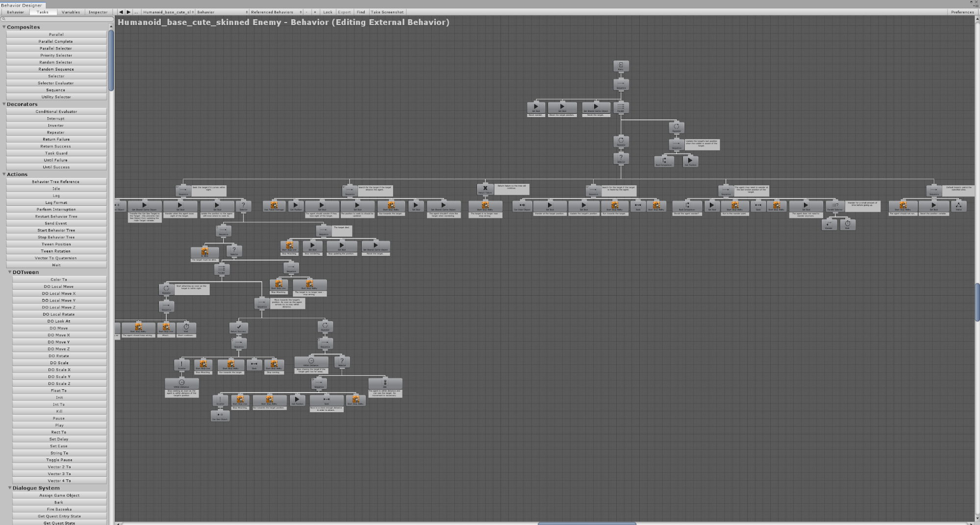Viewport: 980px width, 525px height.
Task: Toggle the Lock button in toolbar
Action: point(327,12)
